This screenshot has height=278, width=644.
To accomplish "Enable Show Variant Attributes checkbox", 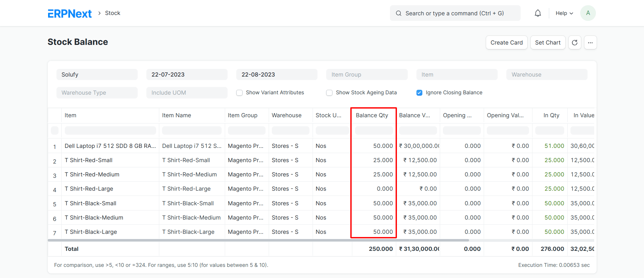I will (x=239, y=93).
